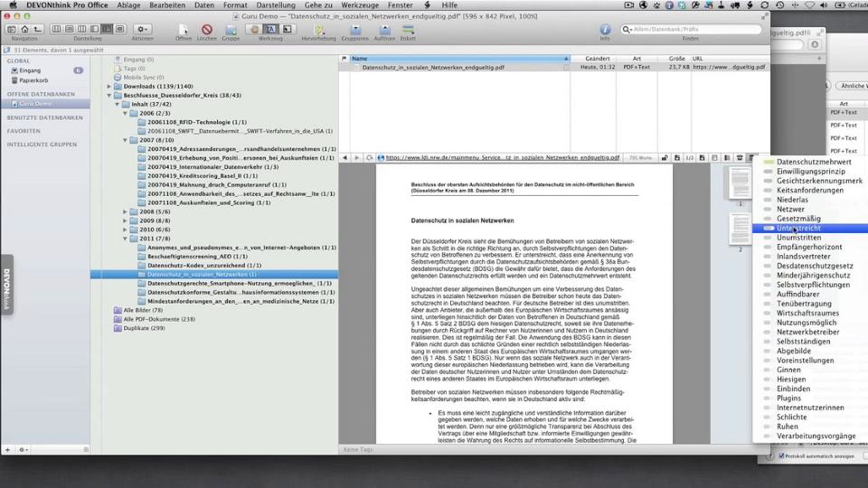
Task: Open the ldi.nrw.de document URL link
Action: [x=502, y=158]
